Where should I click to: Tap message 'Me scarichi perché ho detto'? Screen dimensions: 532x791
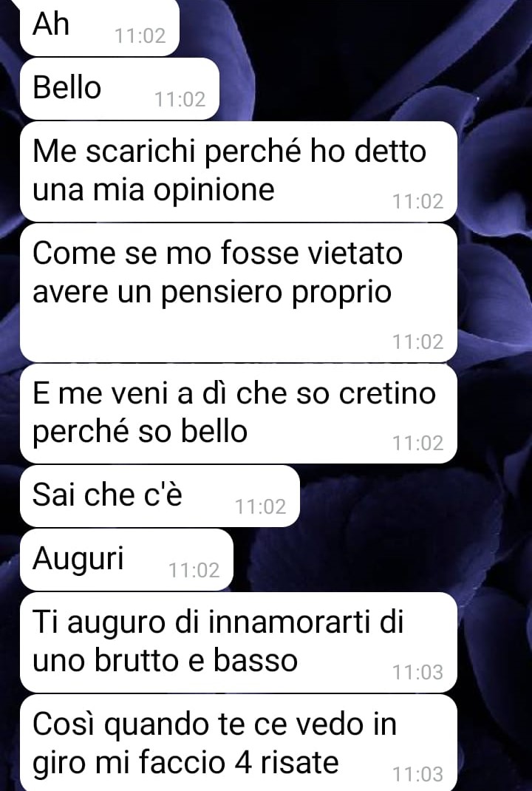[239, 172]
